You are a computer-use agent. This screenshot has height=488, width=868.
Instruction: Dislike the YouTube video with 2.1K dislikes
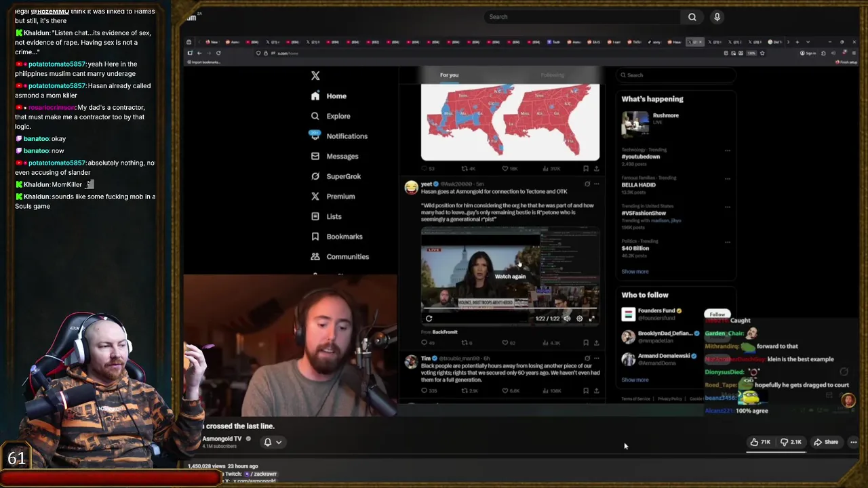pos(791,442)
